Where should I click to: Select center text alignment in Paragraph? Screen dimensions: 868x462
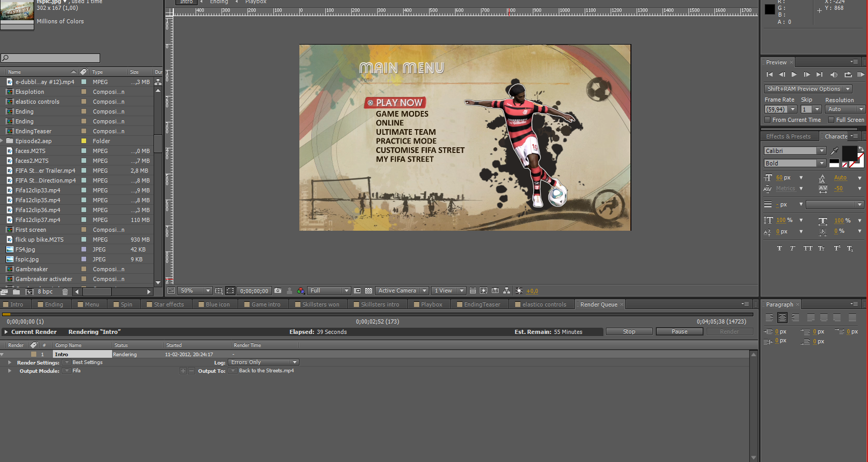click(x=782, y=317)
